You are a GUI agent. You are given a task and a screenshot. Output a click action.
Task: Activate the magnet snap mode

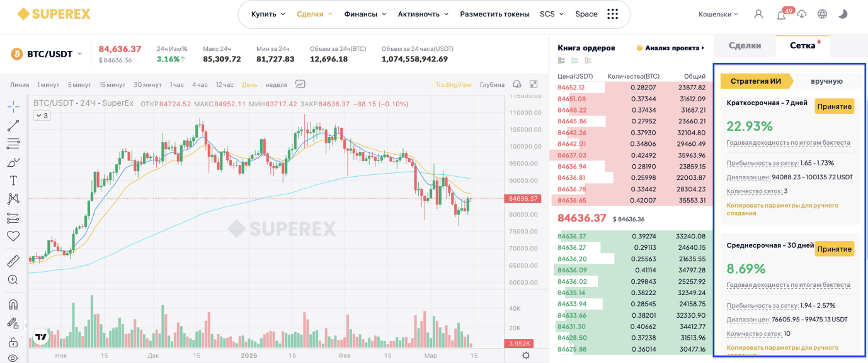click(x=13, y=304)
